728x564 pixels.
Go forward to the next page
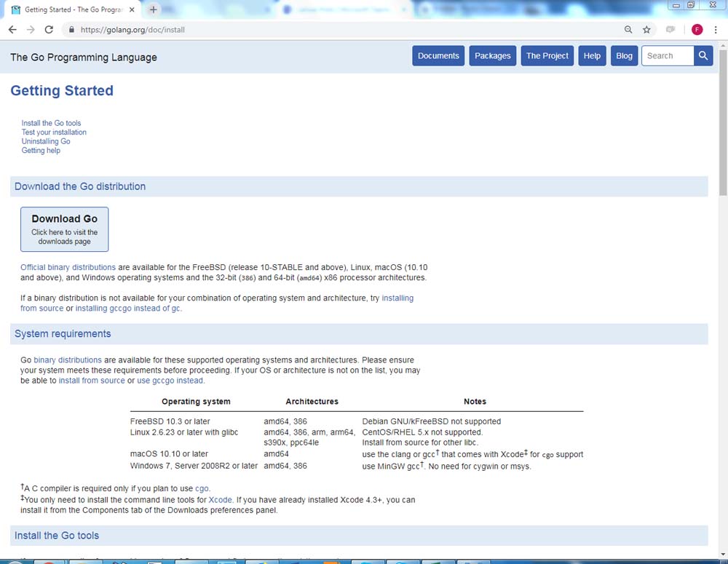(31, 30)
